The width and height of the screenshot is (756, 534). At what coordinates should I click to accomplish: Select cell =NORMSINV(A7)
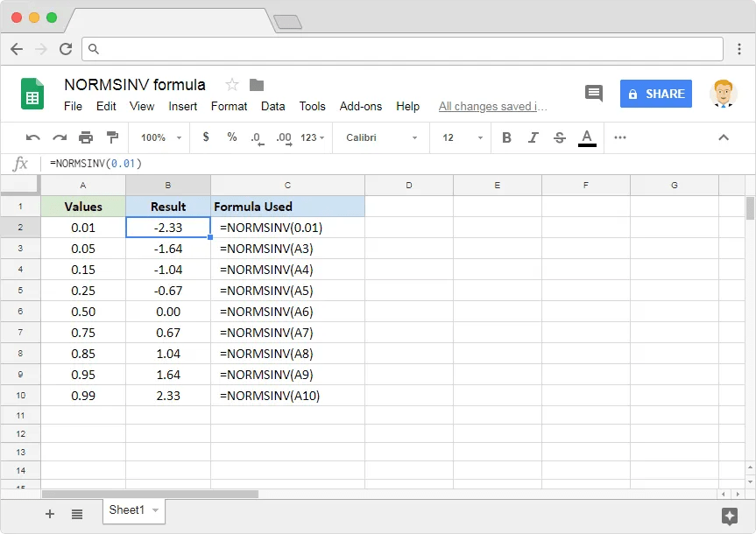287,333
